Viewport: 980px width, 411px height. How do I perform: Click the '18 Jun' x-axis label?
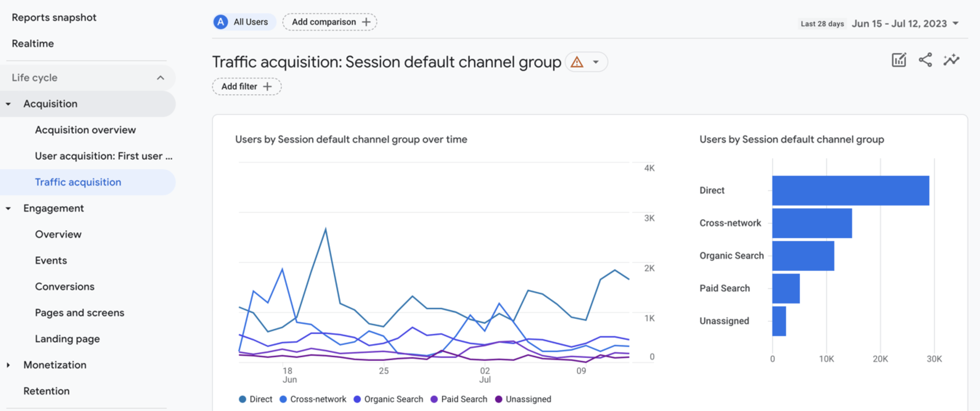289,375
